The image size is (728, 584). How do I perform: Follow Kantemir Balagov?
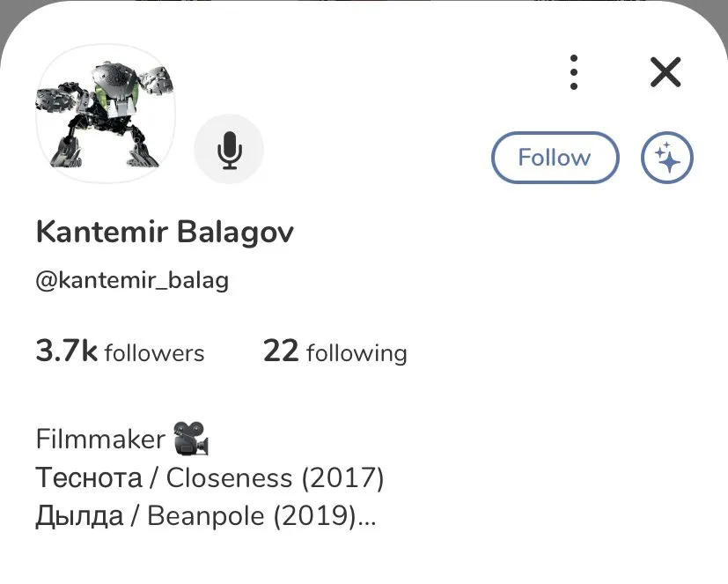click(555, 158)
